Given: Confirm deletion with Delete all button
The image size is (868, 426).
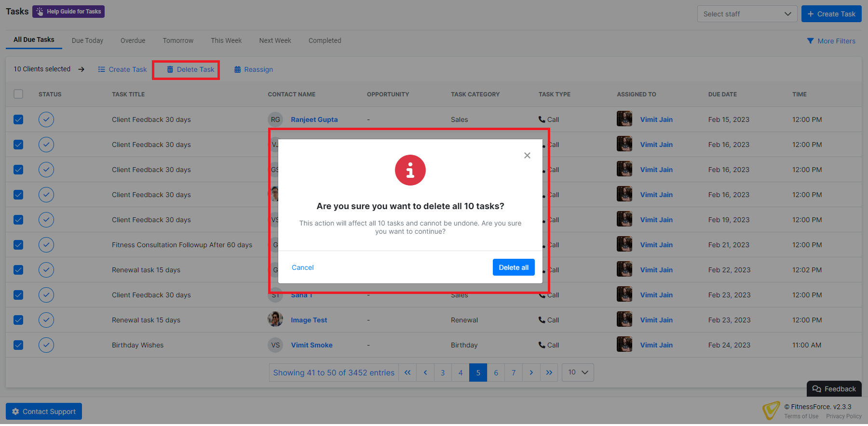Looking at the screenshot, I should (x=514, y=267).
